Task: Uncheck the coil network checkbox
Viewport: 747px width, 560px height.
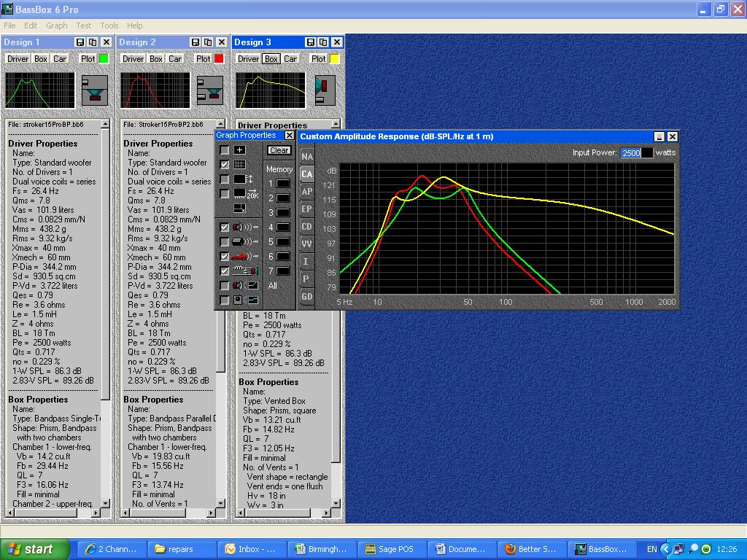Action: (224, 271)
